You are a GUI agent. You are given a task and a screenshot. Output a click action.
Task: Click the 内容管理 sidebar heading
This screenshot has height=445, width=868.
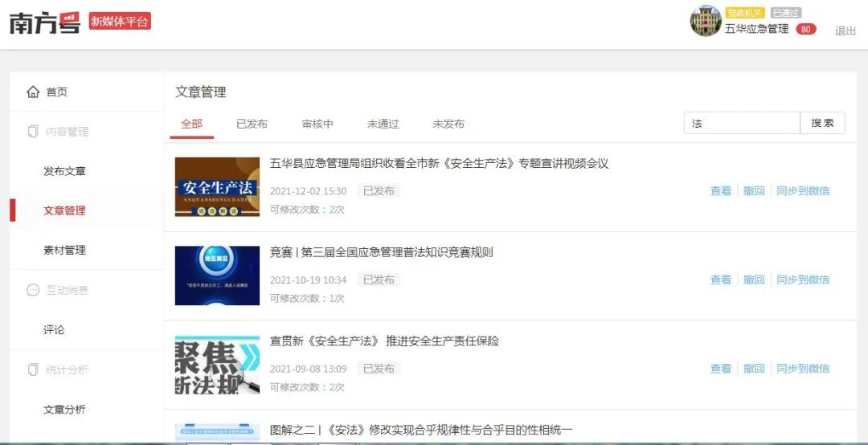click(67, 132)
